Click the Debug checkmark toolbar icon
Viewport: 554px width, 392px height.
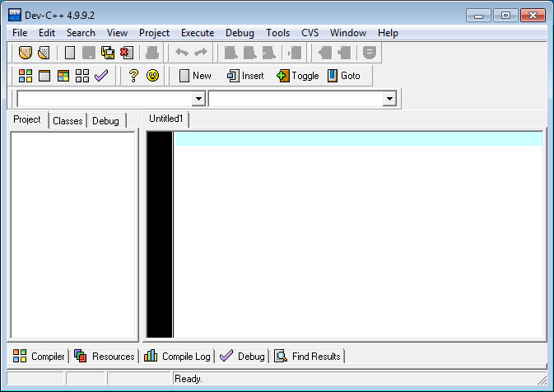[101, 75]
